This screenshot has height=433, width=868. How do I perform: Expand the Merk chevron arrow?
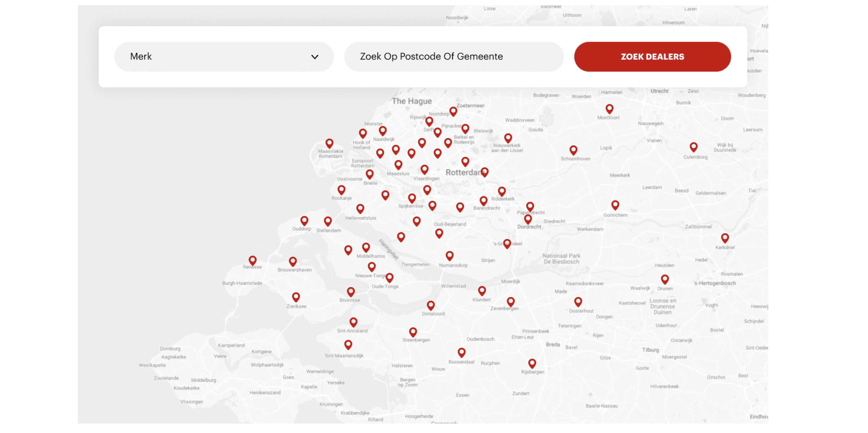pos(315,57)
